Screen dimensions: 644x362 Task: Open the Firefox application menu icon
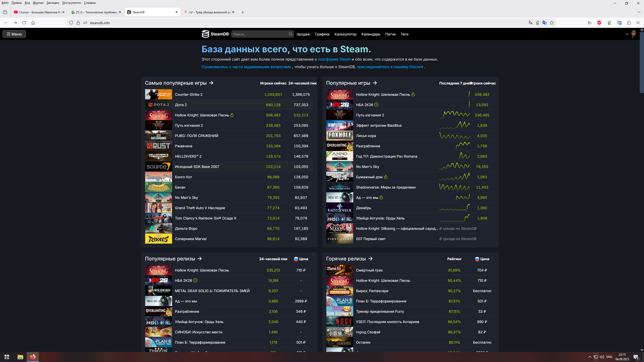tap(638, 23)
